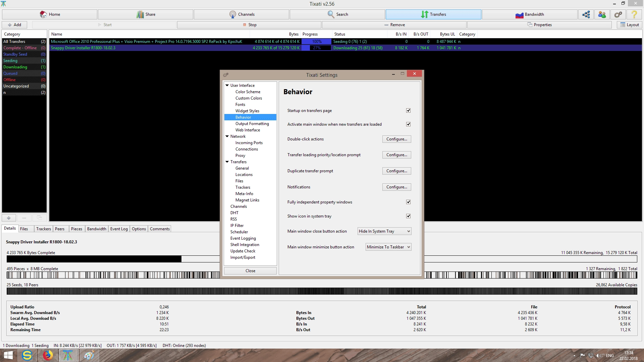This screenshot has width=644, height=362.
Task: Click the minus remove-category button
Action: [x=24, y=218]
